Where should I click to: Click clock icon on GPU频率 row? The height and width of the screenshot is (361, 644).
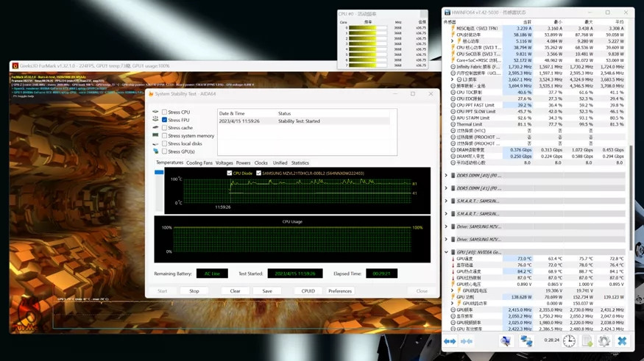coord(453,310)
